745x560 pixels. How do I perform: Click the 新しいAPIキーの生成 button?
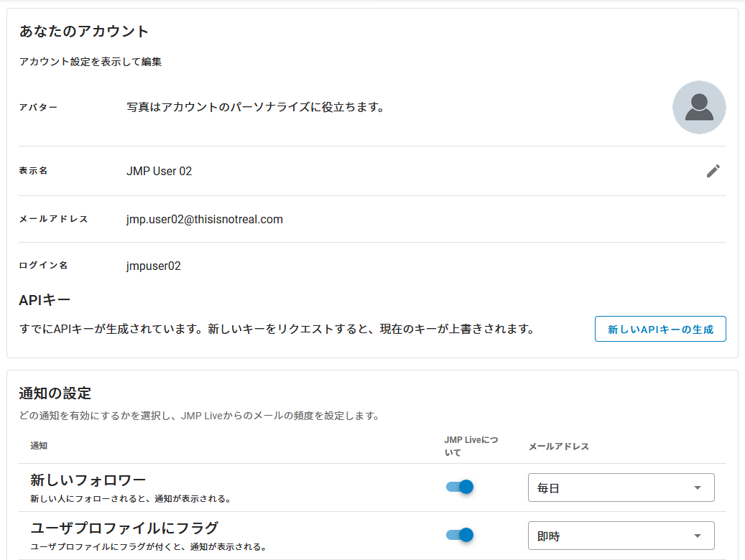(660, 328)
